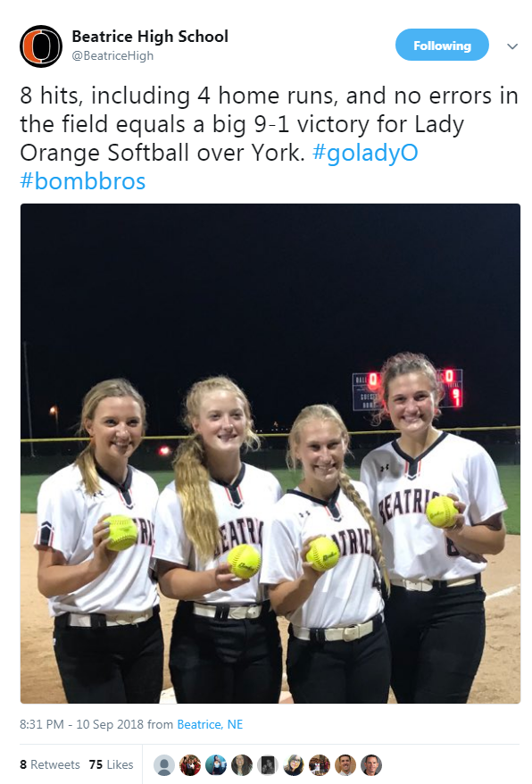
Task: Open the glasses-wearing woman liker avatar
Action: click(294, 765)
